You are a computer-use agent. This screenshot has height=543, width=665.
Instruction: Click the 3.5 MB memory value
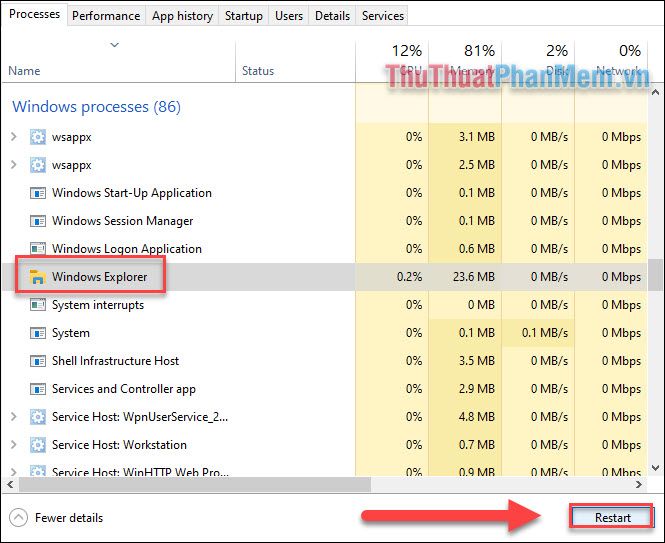[x=477, y=361]
